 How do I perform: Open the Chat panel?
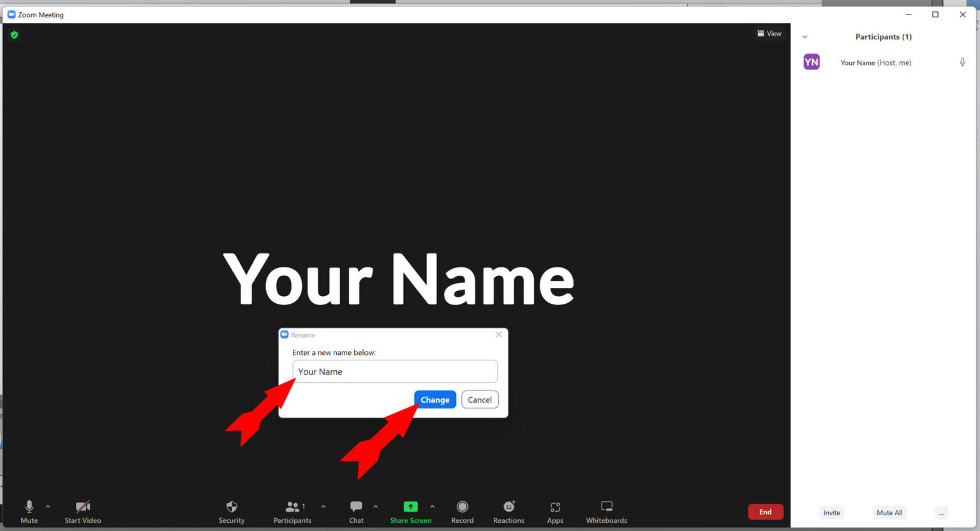355,511
